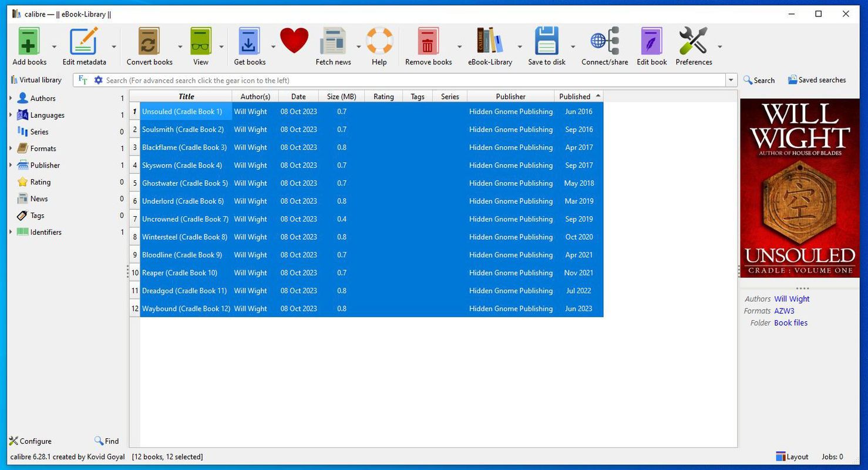
Task: Open the Help lifebuoy icon
Action: 379,42
